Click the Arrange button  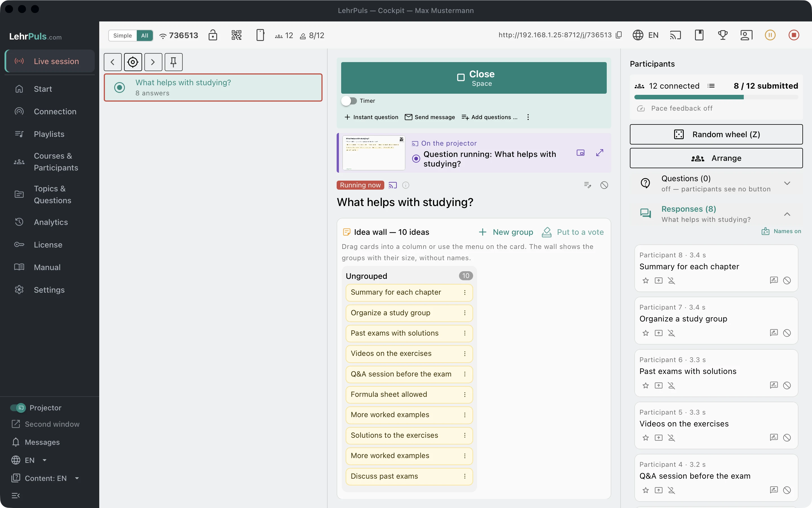coord(716,158)
